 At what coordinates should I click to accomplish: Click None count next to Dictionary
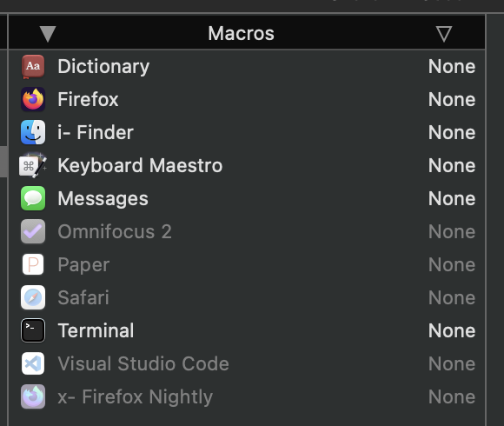pyautogui.click(x=452, y=67)
